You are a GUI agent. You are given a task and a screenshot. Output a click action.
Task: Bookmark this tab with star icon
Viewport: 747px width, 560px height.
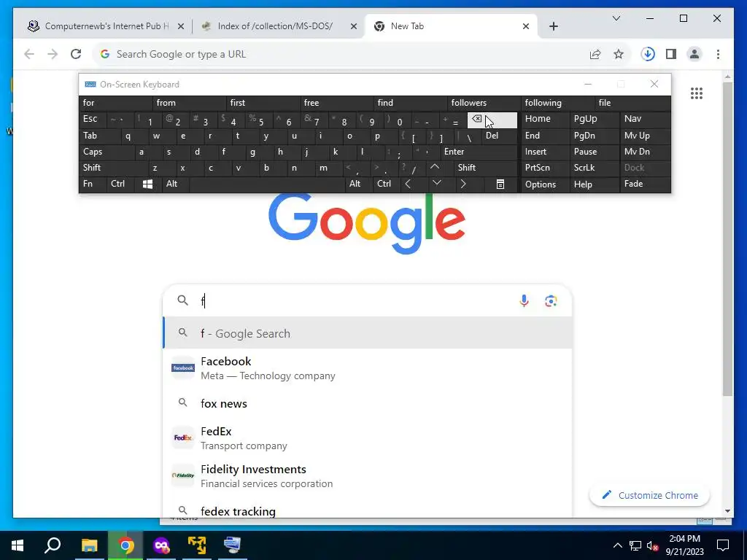(619, 54)
